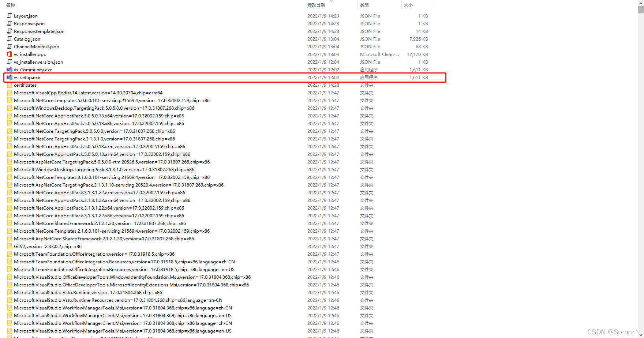Select Microsoft.NetCore.AppHostPack.5.0.5.0.13.x86 folder name
Viewport: 644px width, 338px height.
[x=99, y=123]
